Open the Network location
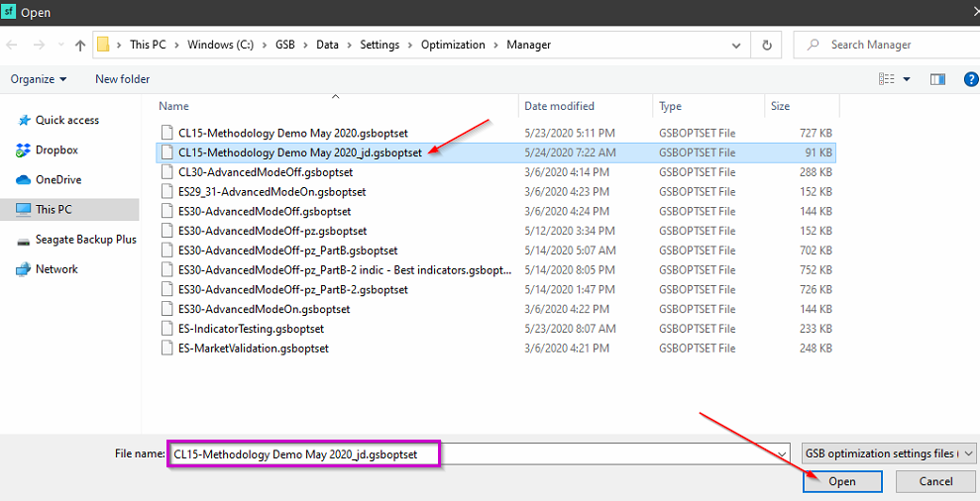Screen dimensions: 980x501 tap(56, 269)
